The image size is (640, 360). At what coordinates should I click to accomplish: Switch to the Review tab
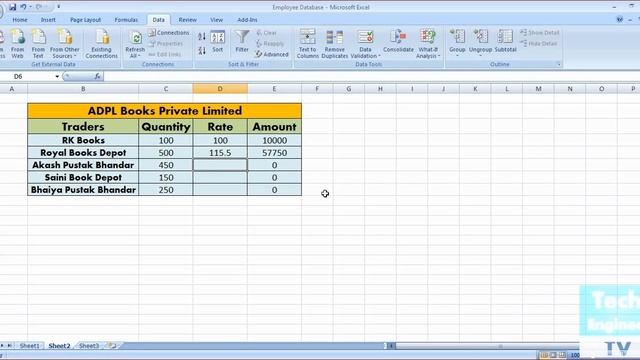click(x=187, y=20)
